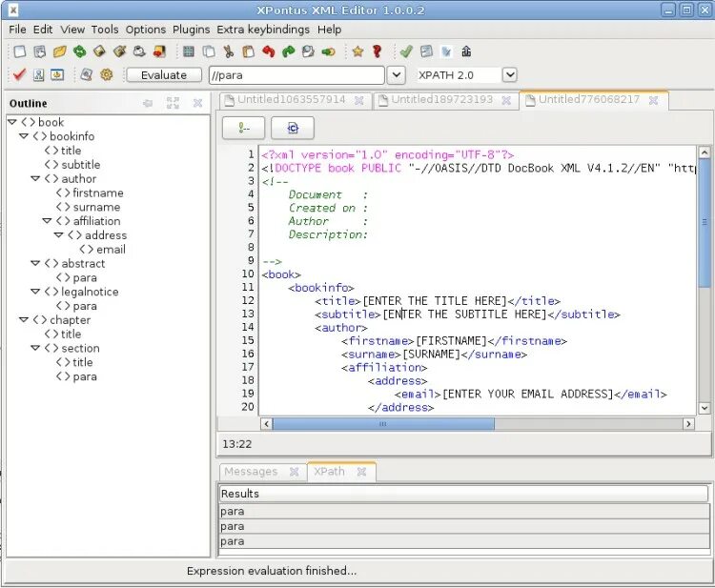The height and width of the screenshot is (588, 715).
Task: Click the editor horizontal scrollbar thumb
Action: tap(381, 423)
